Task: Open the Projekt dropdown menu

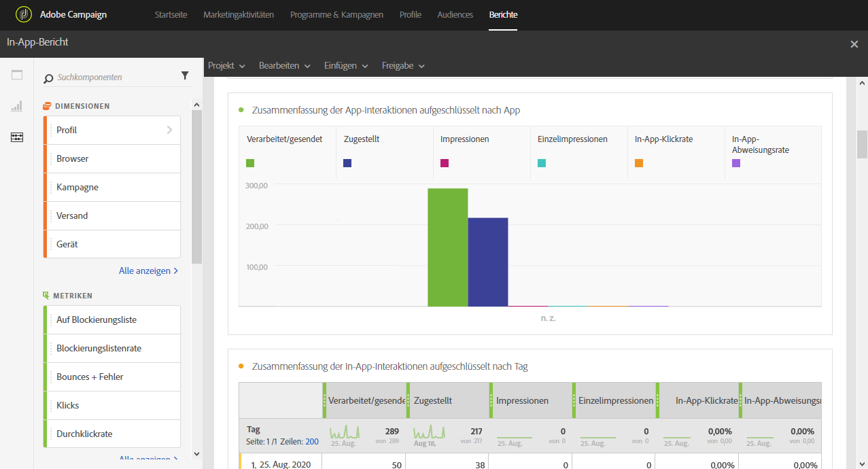Action: coord(227,66)
